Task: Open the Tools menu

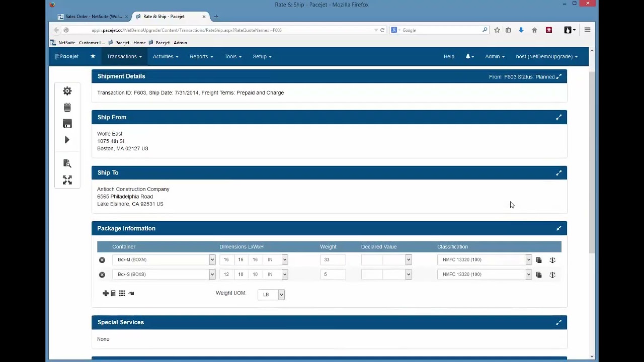Action: [x=233, y=56]
